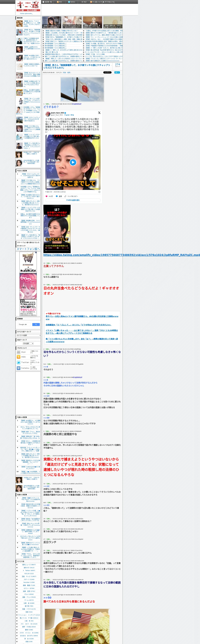Viewport: 200px width, 644px height.
Task: Open category 漫画 アニメ (5520)
Action: click(x=29, y=597)
